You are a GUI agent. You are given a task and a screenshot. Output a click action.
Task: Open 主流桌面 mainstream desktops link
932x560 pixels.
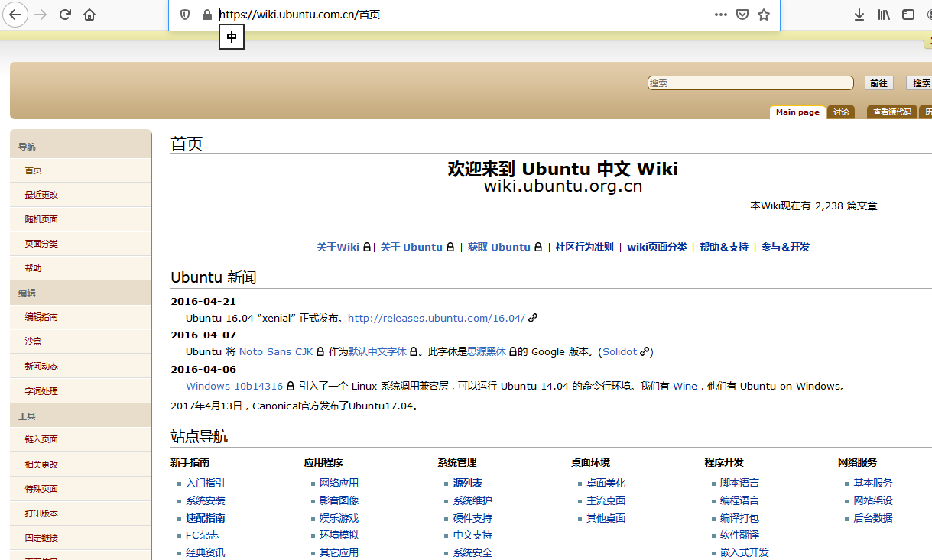click(606, 500)
